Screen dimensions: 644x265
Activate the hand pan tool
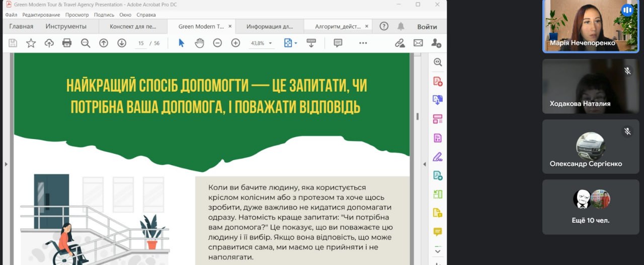199,43
